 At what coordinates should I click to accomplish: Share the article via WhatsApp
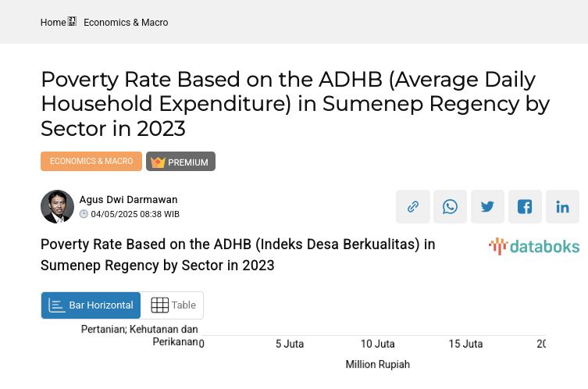pyautogui.click(x=450, y=207)
